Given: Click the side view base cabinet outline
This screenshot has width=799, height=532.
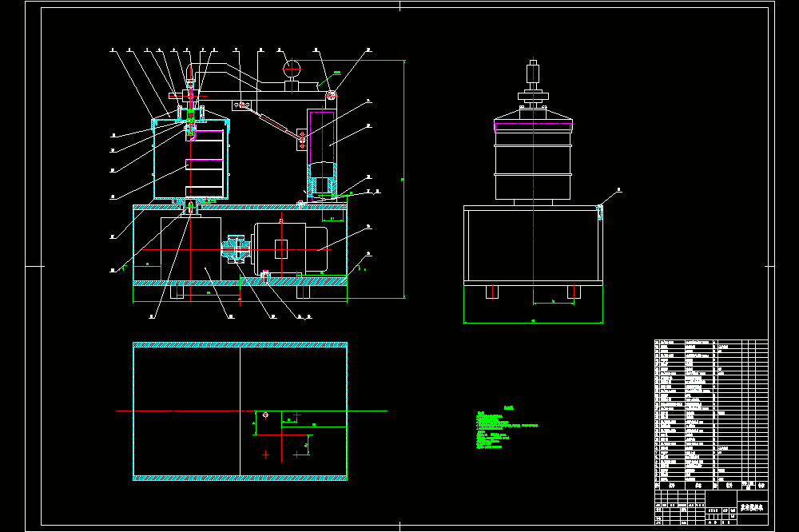Looking at the screenshot, I should 533,245.
